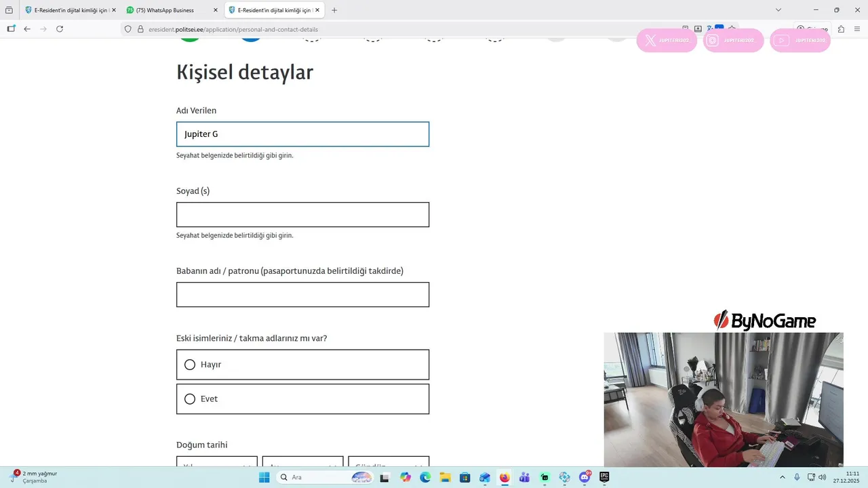Close the first E-Resident tab
Viewport: 868px width, 488px height.
pyautogui.click(x=113, y=10)
